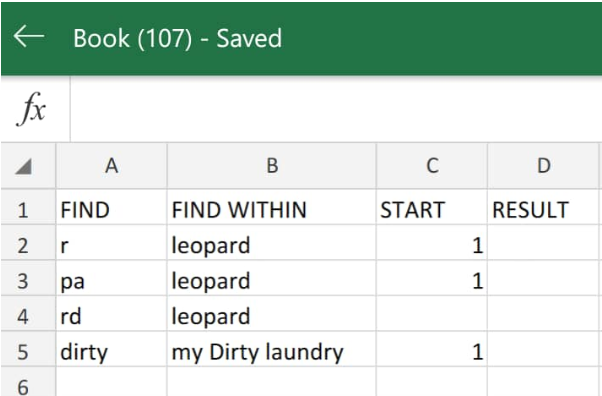Select row 1 header
This screenshot has height=396, width=602.
pyautogui.click(x=23, y=210)
